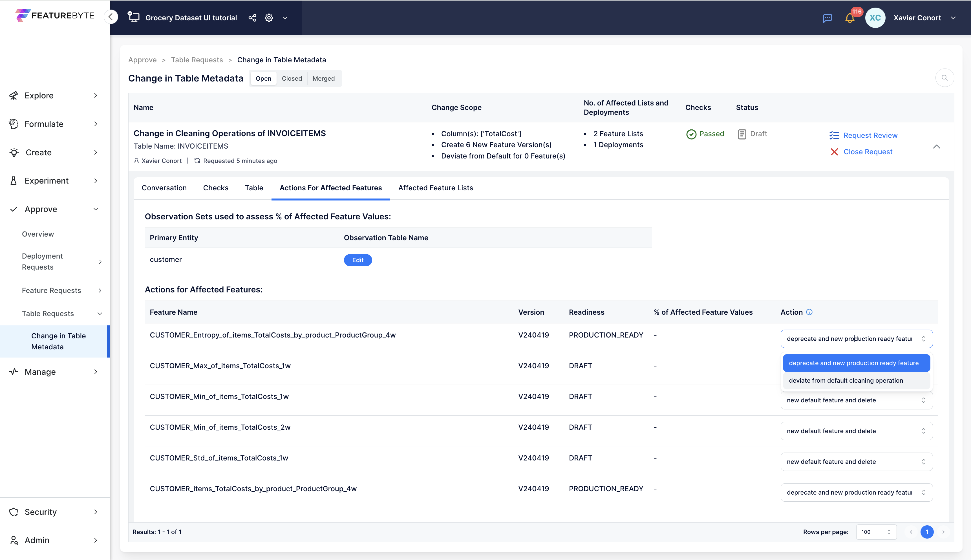Viewport: 971px width, 560px height.
Task: Open action dropdown for CUSTOMER_Min_of_items_TotalCosts_1w
Action: coord(857,400)
